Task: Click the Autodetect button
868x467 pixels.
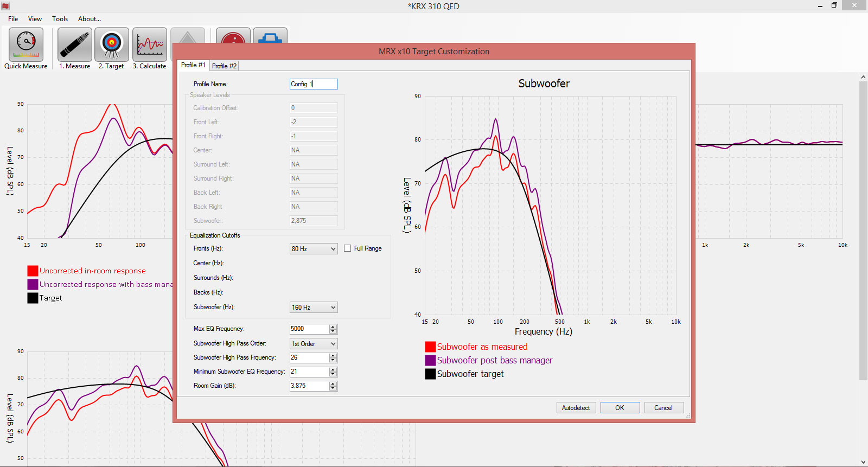Action: point(576,408)
